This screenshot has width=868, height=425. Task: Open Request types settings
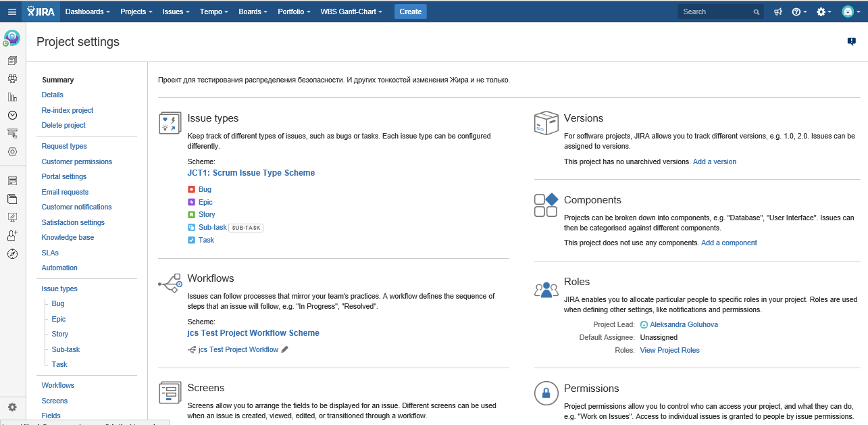click(x=64, y=146)
